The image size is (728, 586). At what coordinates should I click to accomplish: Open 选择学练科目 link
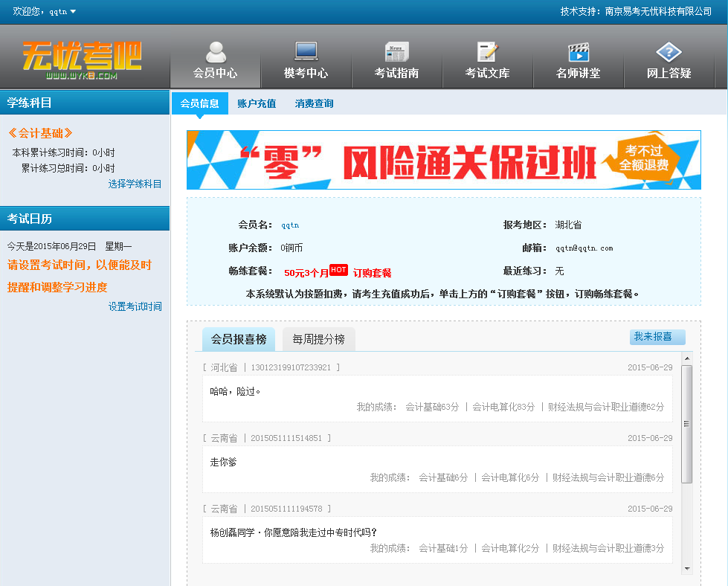(135, 184)
